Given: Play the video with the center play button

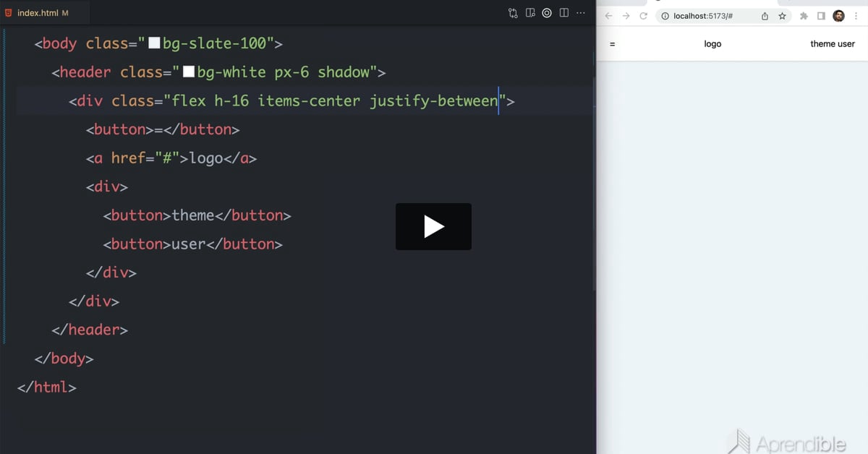Looking at the screenshot, I should point(433,227).
